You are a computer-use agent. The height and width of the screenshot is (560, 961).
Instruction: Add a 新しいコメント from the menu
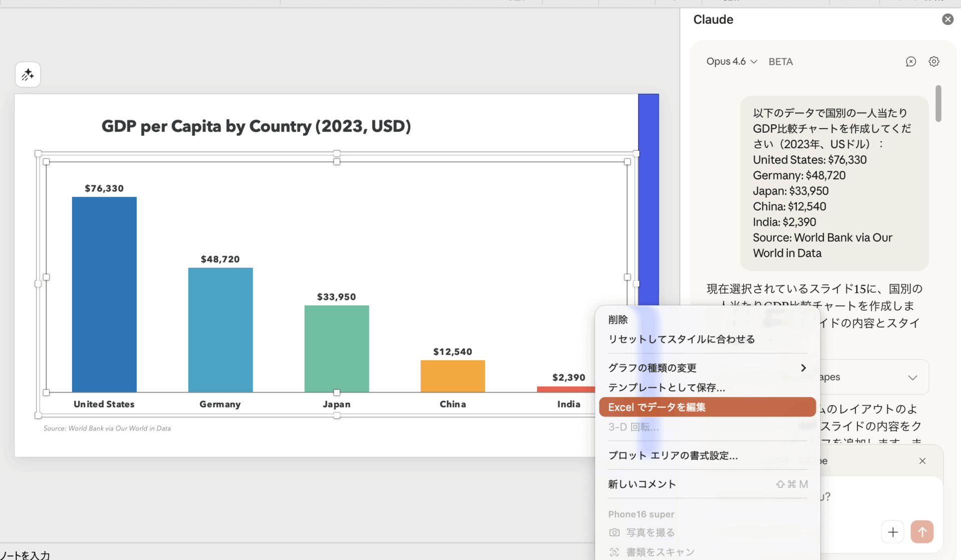642,484
